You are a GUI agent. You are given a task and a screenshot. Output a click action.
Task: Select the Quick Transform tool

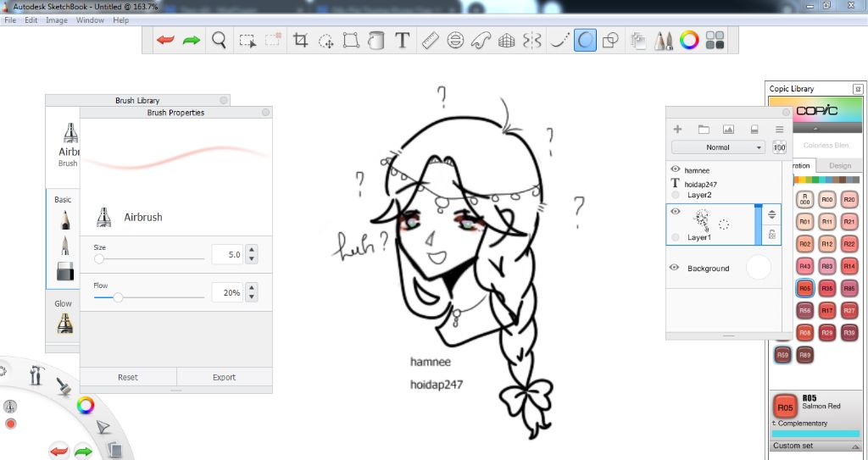(x=326, y=41)
